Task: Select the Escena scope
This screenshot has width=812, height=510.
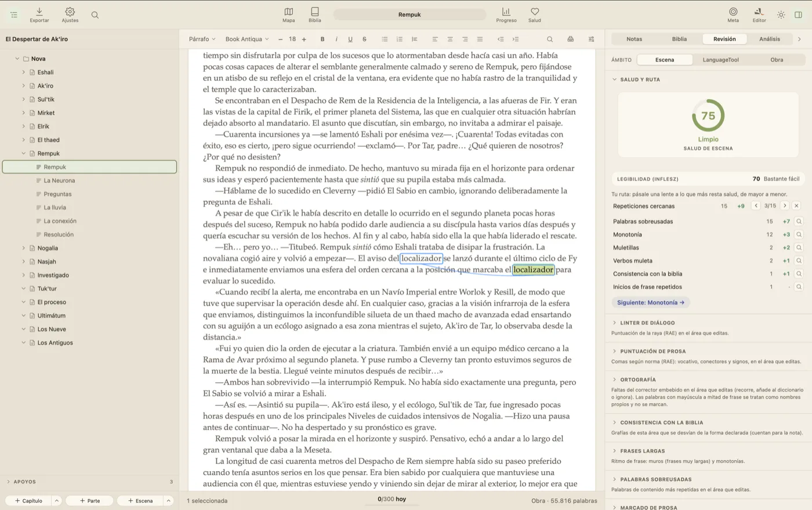Action: tap(665, 60)
